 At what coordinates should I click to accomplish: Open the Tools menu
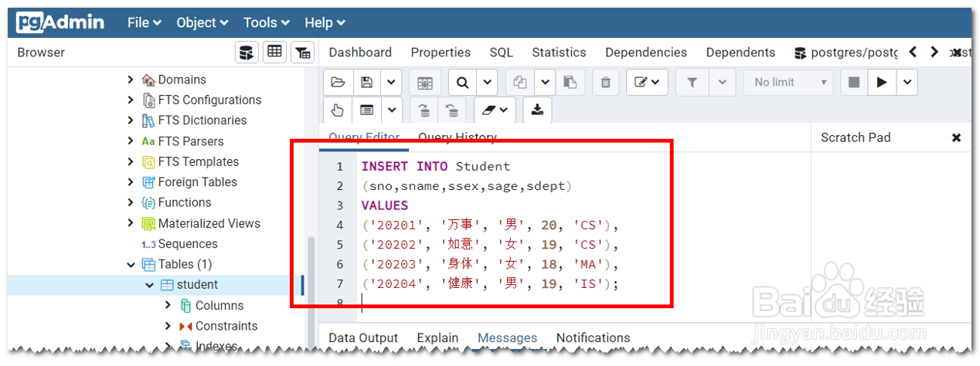(266, 23)
